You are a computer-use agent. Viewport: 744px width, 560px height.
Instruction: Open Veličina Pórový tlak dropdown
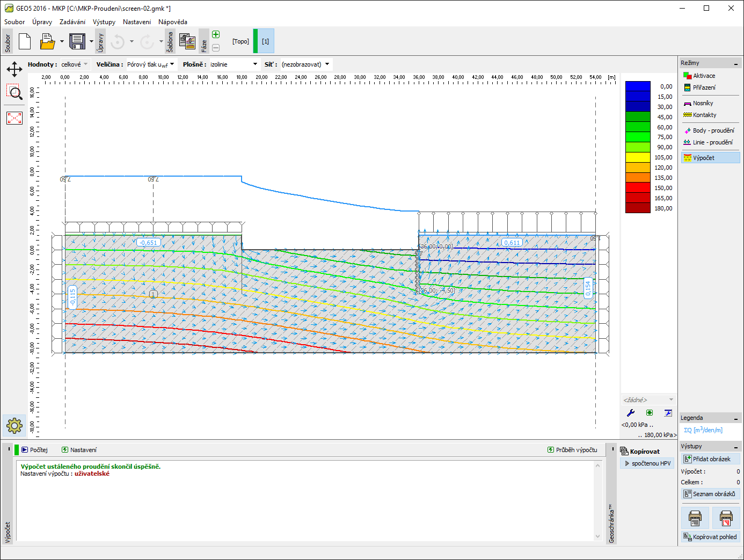(x=151, y=64)
